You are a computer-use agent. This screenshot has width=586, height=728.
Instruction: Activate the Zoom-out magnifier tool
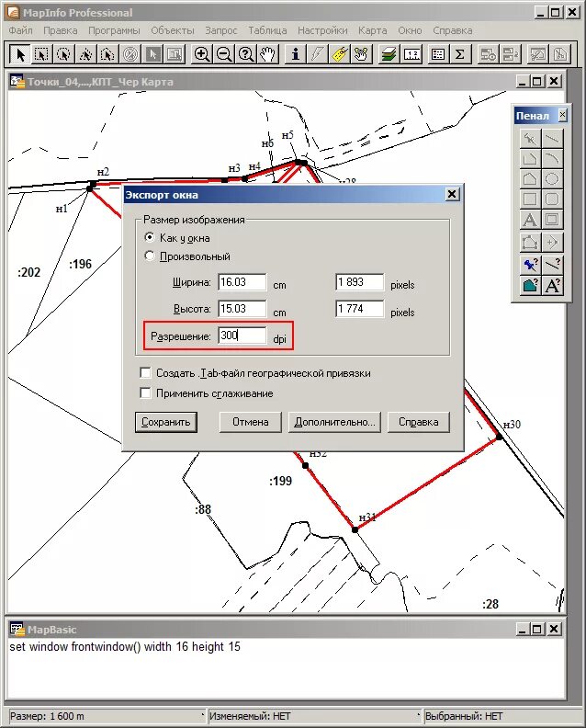(x=223, y=54)
